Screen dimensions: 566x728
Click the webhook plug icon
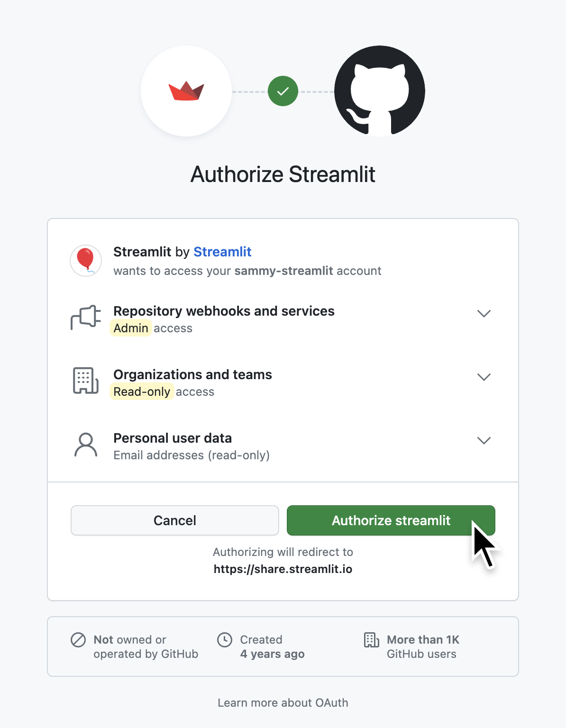[86, 317]
